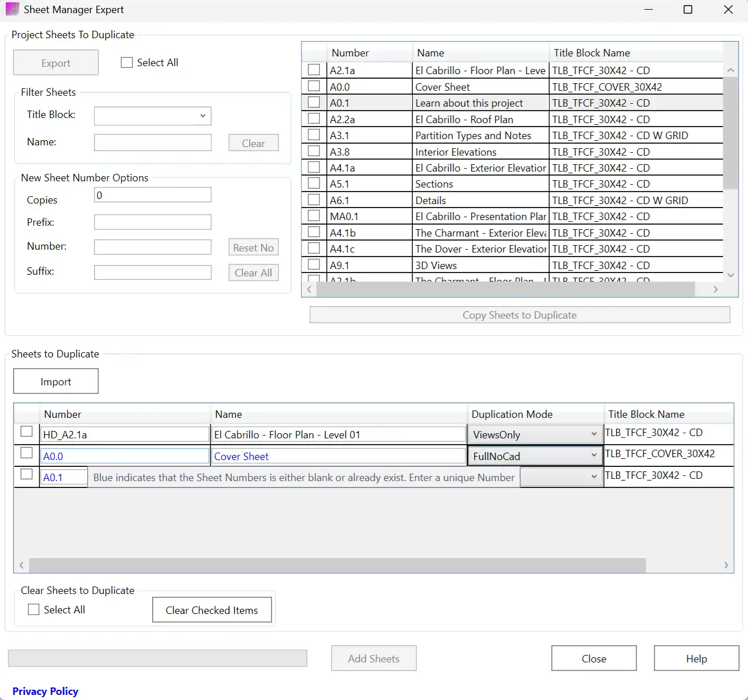Click the Copies input field

coord(152,194)
